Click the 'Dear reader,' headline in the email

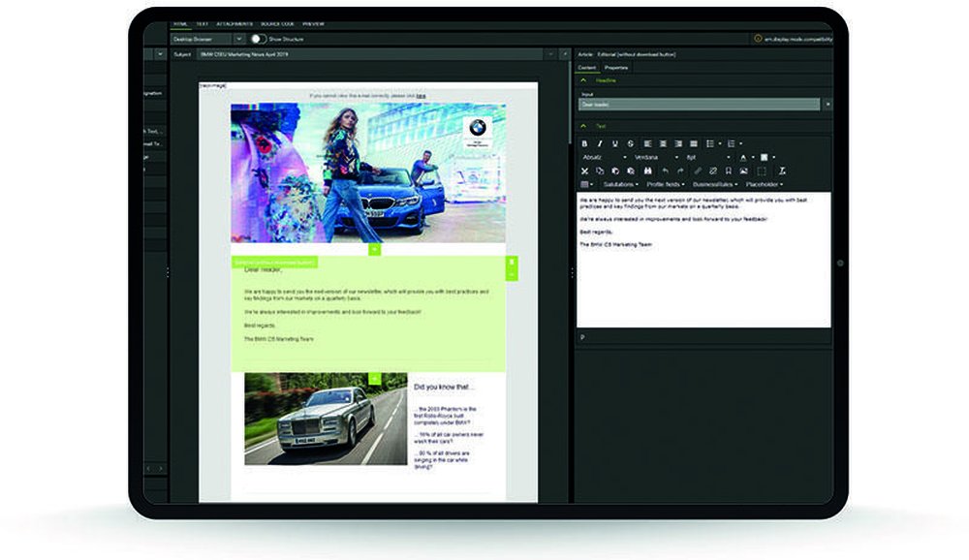[x=264, y=270]
